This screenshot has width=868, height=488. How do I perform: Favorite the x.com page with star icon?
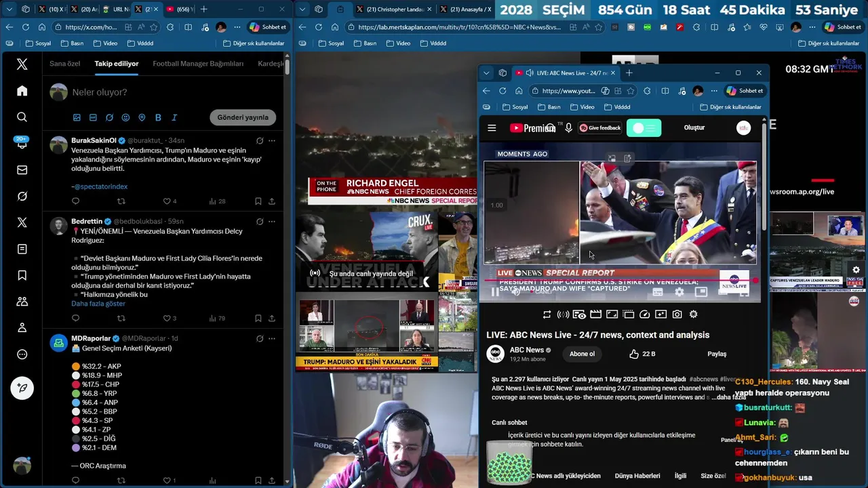tap(154, 27)
